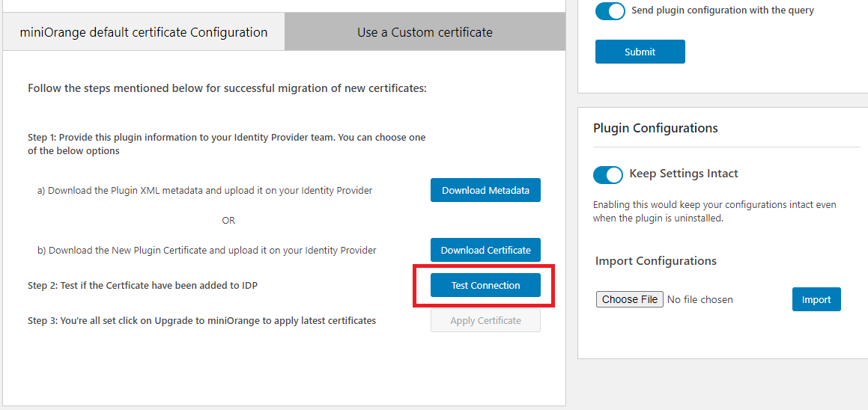Click the Step 3 upgrade instruction text
Image resolution: width=868 pixels, height=410 pixels.
[x=201, y=321]
